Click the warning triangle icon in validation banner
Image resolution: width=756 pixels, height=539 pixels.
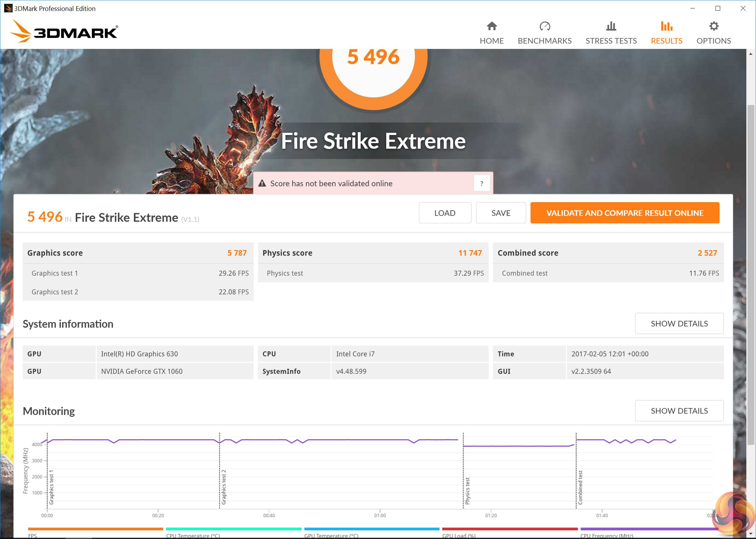[262, 183]
